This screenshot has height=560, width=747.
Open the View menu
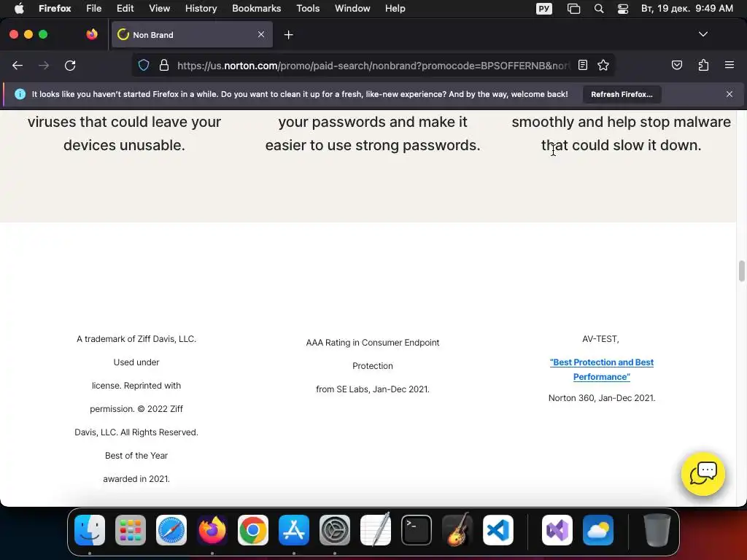click(159, 8)
